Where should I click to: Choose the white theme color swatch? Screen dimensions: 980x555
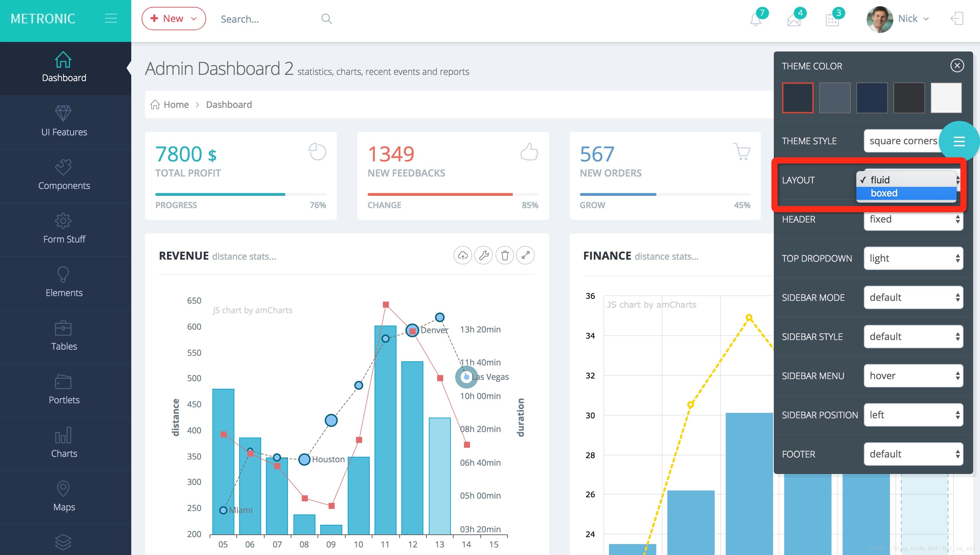point(946,98)
